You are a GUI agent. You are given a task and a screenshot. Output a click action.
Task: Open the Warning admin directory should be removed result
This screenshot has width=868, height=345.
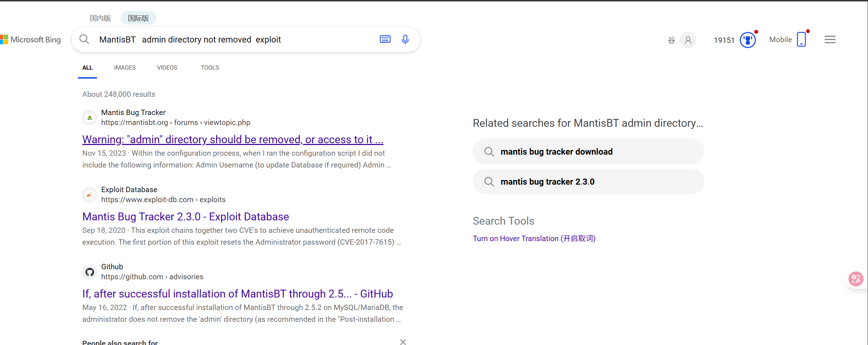click(233, 139)
